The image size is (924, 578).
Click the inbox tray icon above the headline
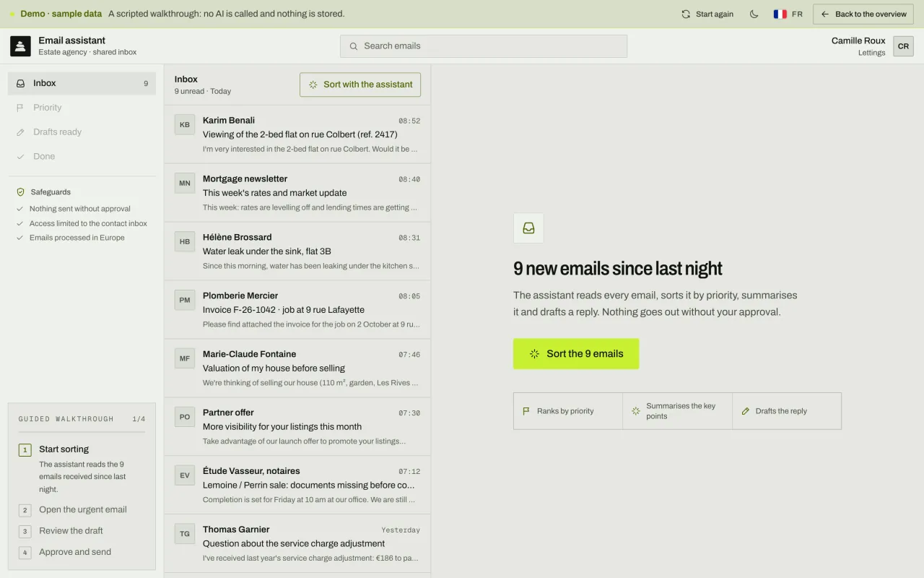point(528,228)
